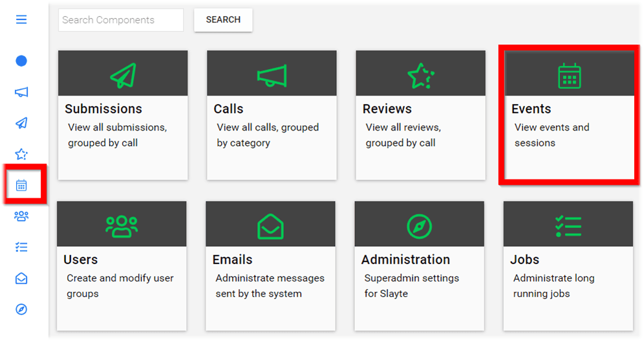Open Administration via the sidebar compass icon
The height and width of the screenshot is (341, 644).
click(21, 309)
